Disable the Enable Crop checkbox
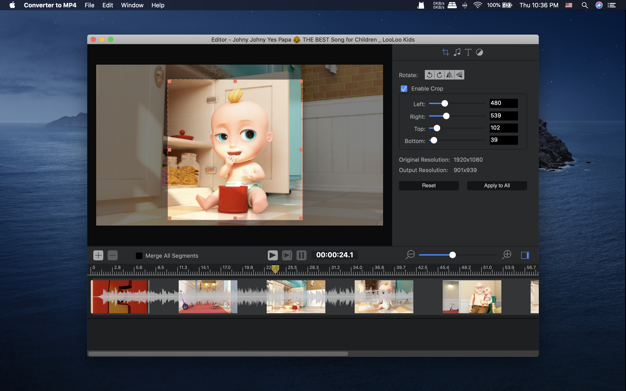The height and width of the screenshot is (391, 626). click(404, 89)
